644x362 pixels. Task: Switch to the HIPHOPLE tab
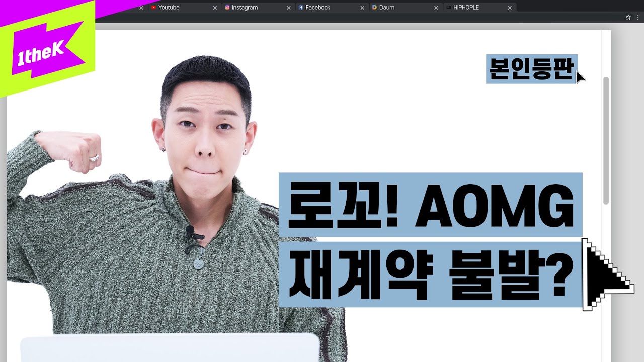pos(479,8)
